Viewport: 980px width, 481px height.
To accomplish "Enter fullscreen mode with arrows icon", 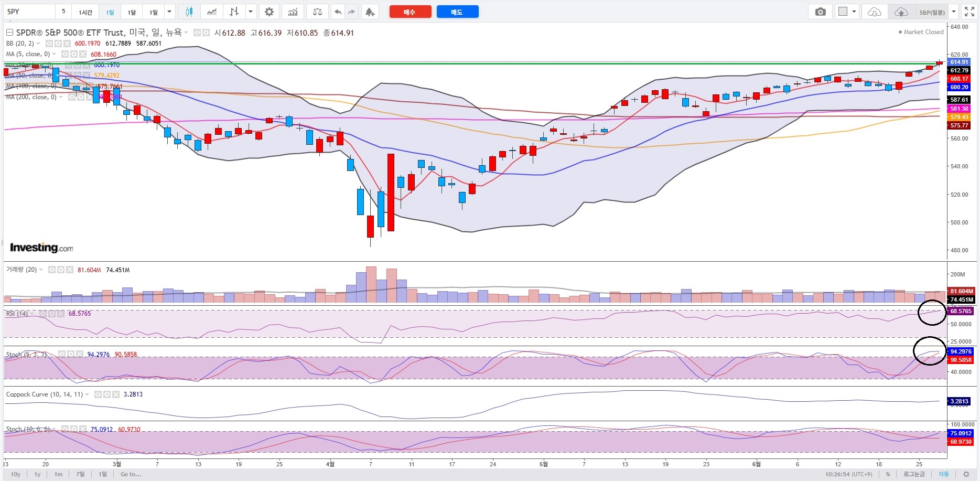I will [970, 12].
